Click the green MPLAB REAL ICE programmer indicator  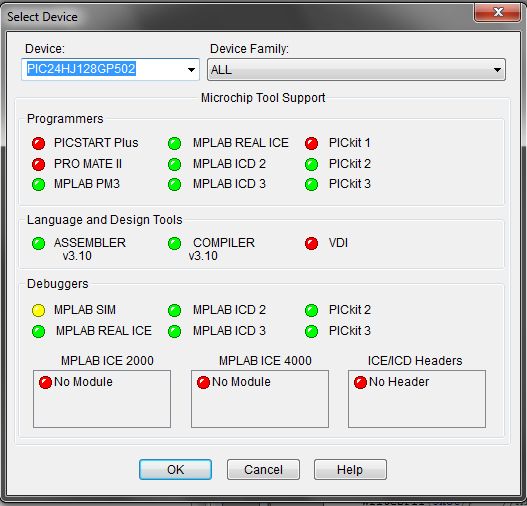(x=174, y=143)
